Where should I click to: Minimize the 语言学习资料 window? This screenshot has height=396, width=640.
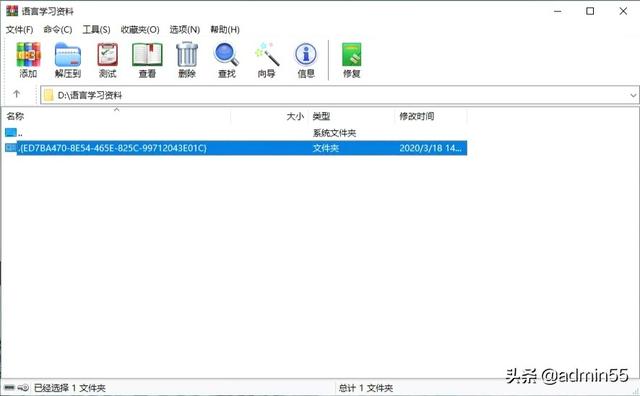coord(558,11)
